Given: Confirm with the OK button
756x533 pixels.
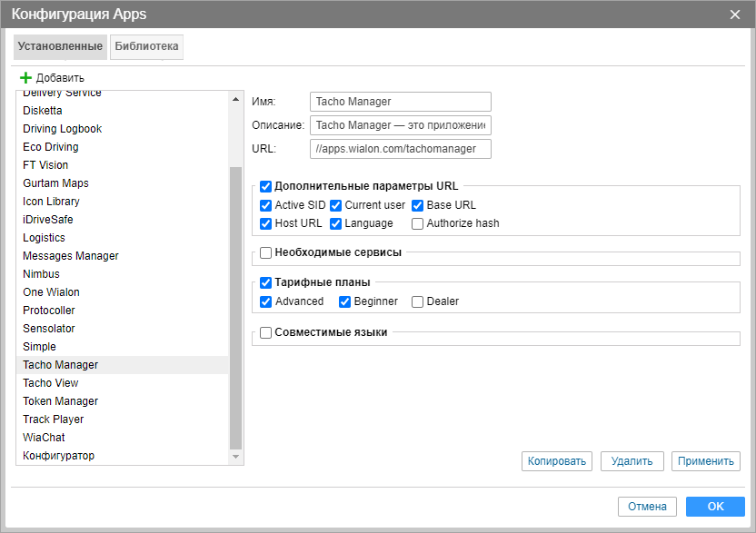Looking at the screenshot, I should 715,507.
